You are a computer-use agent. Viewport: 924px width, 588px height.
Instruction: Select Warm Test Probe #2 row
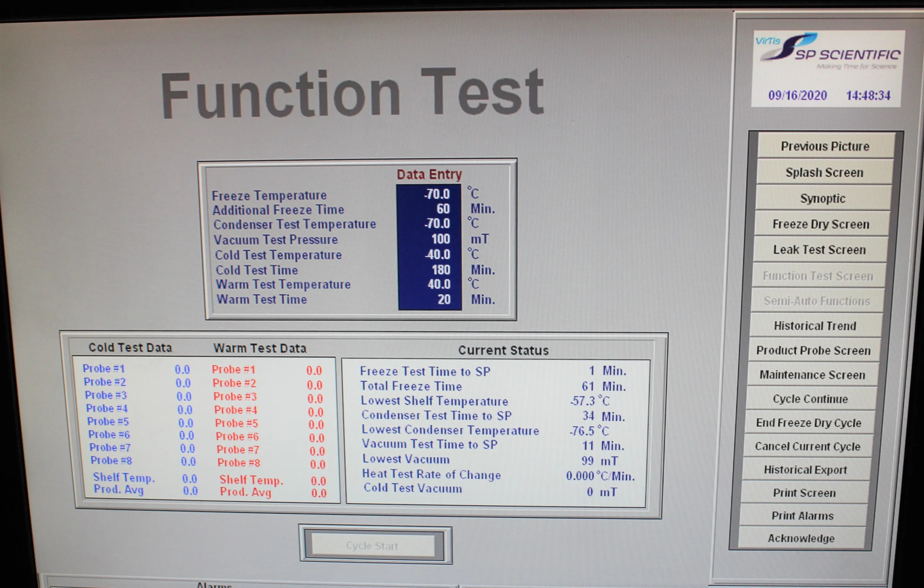coord(267,384)
